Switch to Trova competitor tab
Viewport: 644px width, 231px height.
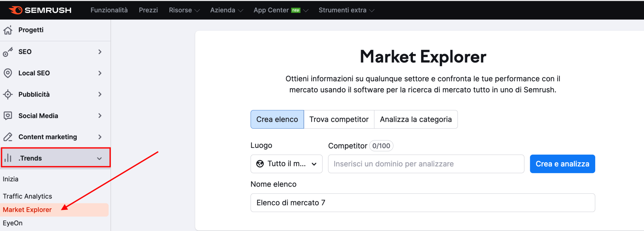(x=339, y=119)
